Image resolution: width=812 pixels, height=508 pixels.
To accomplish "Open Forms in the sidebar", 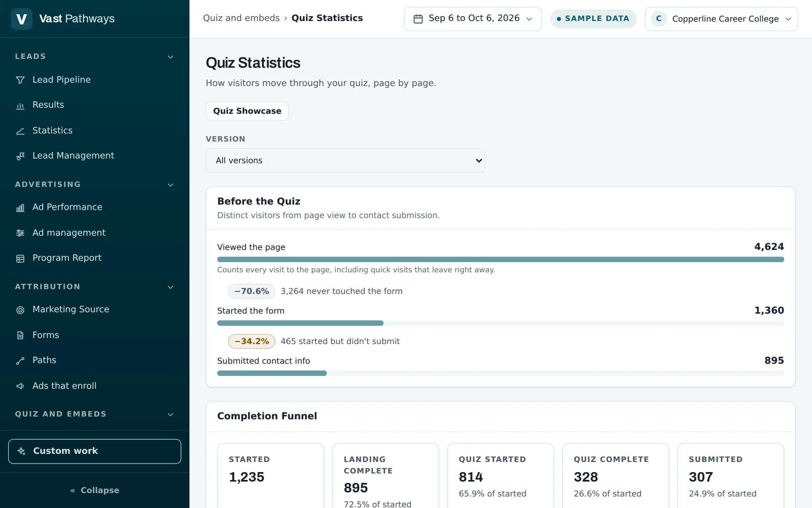I will coord(95,335).
